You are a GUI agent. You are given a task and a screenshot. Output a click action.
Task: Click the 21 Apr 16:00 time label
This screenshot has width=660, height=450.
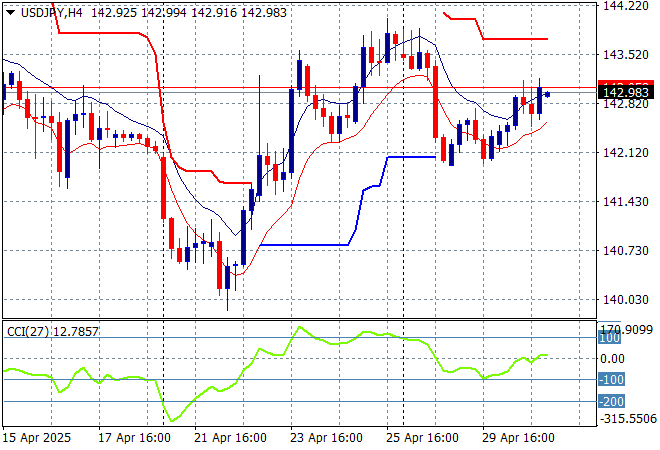pos(230,438)
